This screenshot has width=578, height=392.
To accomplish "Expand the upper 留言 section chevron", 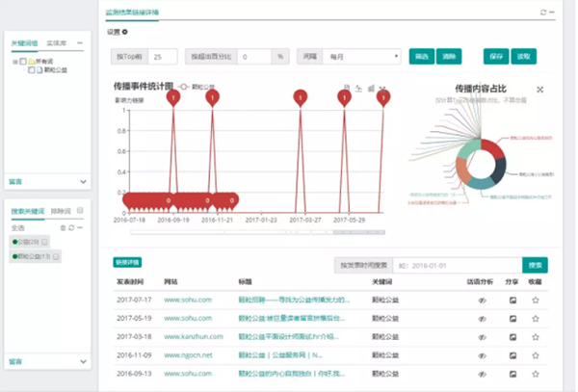I will (x=83, y=182).
